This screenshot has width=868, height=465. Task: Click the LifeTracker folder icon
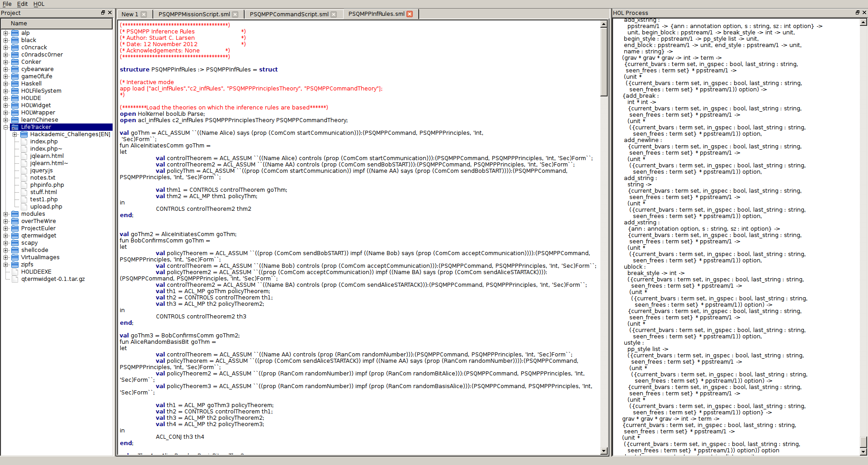tap(15, 127)
